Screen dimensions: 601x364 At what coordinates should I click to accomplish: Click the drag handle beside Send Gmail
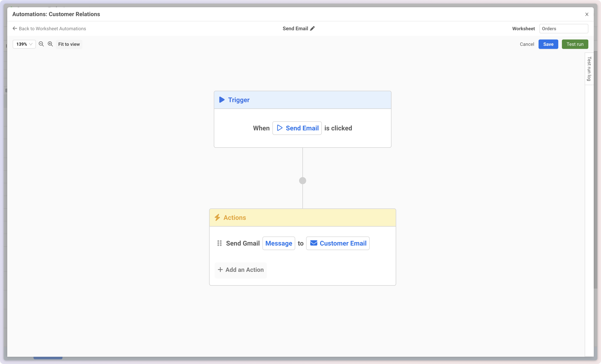tap(219, 243)
